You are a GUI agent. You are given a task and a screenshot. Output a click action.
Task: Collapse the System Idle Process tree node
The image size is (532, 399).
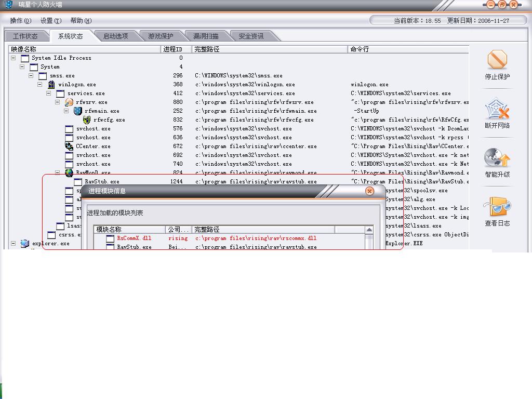coord(13,58)
